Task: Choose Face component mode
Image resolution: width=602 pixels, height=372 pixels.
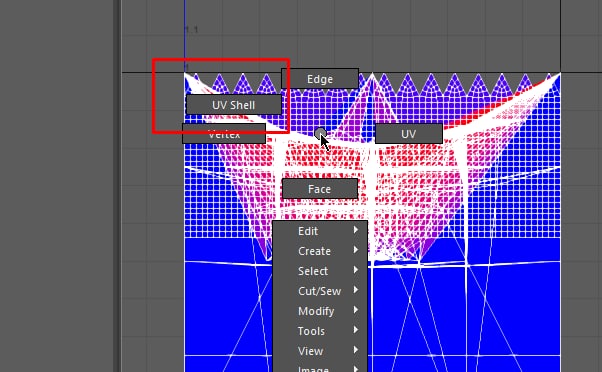Action: 319,189
